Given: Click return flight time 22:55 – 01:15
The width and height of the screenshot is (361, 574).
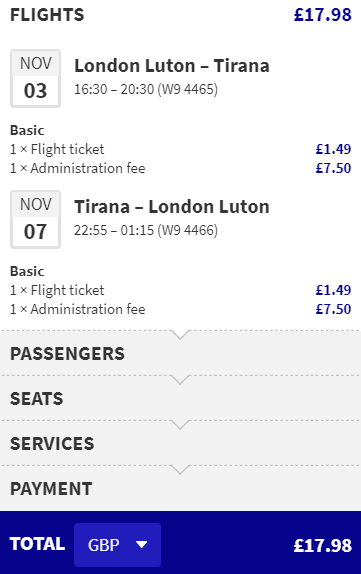Looking at the screenshot, I should [x=114, y=230].
